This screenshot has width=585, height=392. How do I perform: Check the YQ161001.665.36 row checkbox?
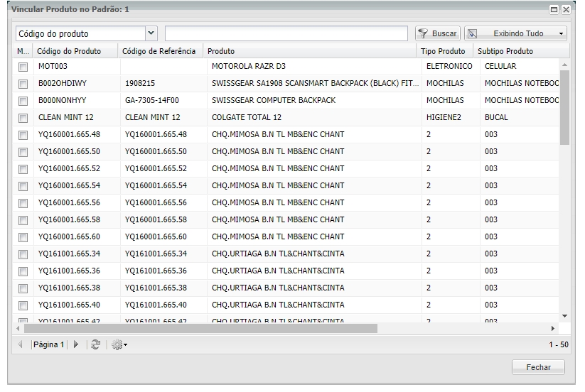(x=23, y=272)
